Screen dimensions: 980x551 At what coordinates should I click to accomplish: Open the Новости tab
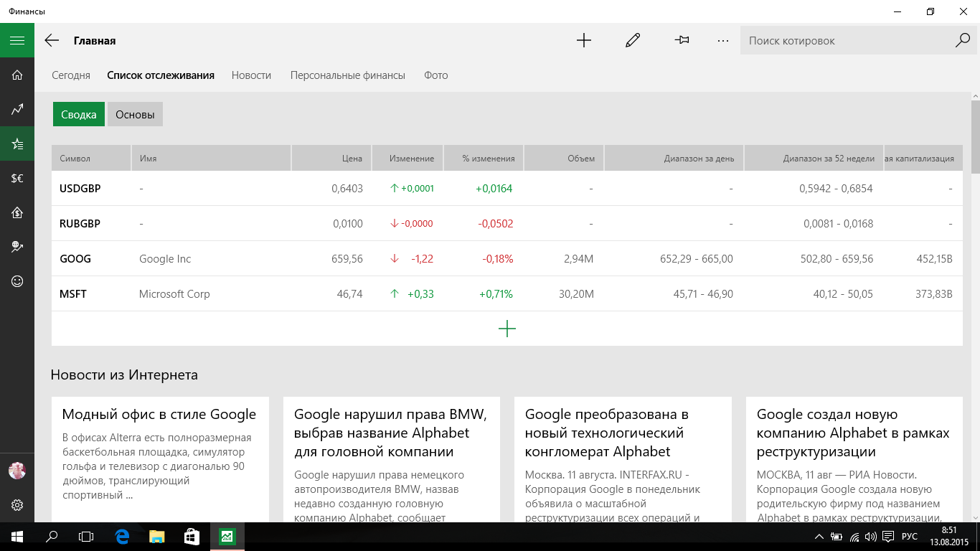click(251, 75)
